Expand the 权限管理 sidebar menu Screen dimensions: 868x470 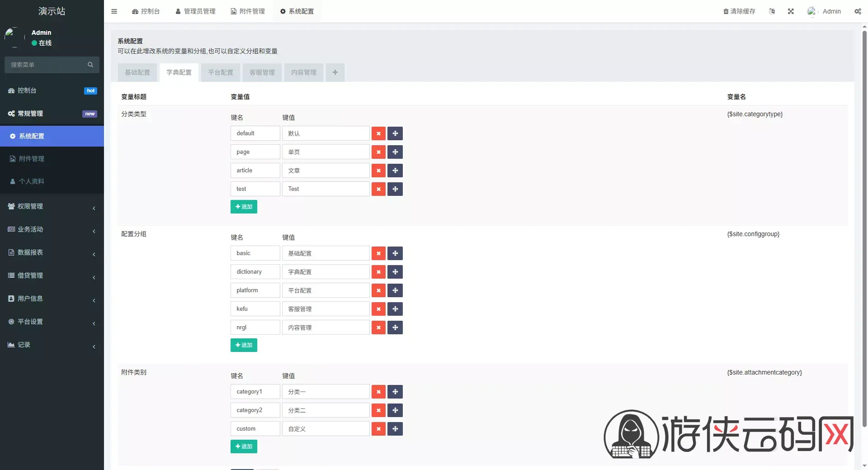[52, 206]
